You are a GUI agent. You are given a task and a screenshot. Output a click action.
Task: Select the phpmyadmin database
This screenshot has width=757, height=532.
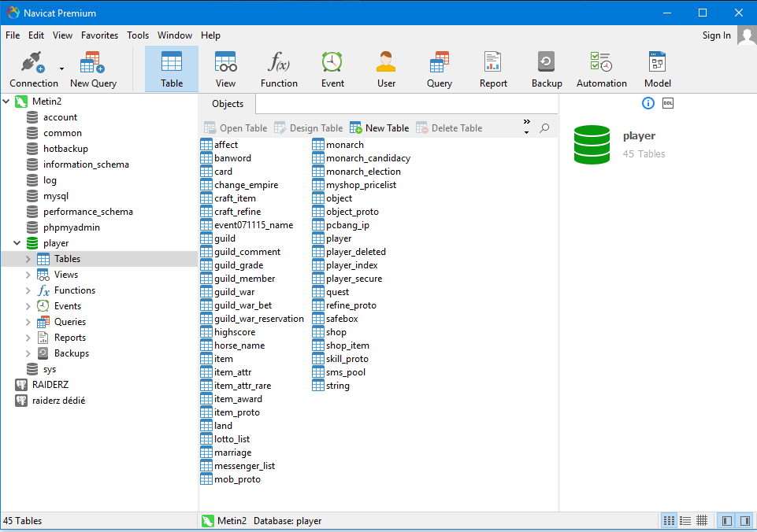(72, 227)
